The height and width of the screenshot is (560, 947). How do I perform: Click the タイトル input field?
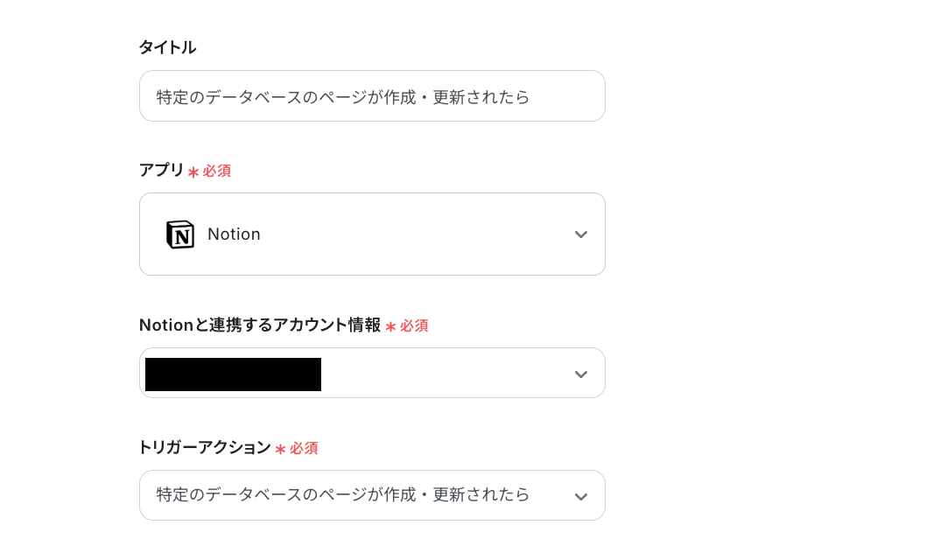[x=372, y=95]
